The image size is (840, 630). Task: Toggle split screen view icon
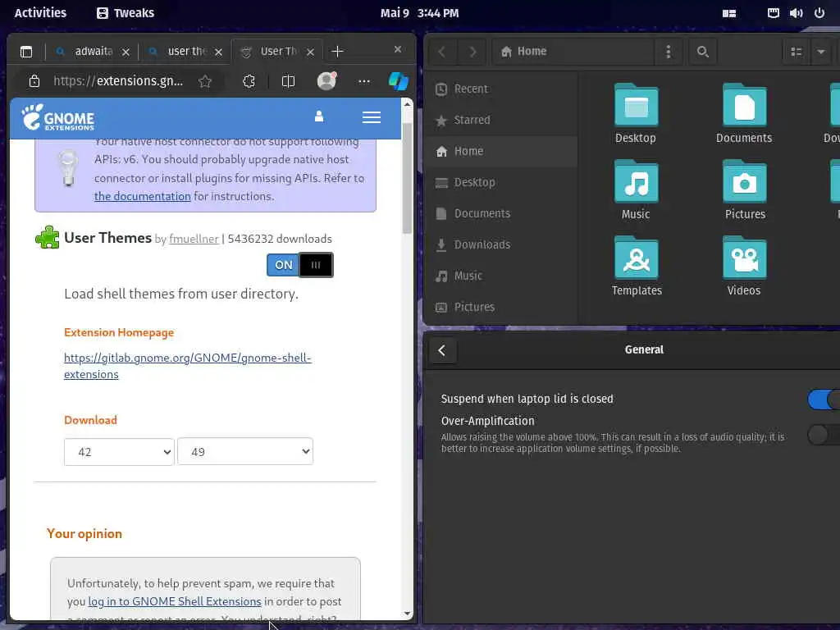click(x=288, y=81)
